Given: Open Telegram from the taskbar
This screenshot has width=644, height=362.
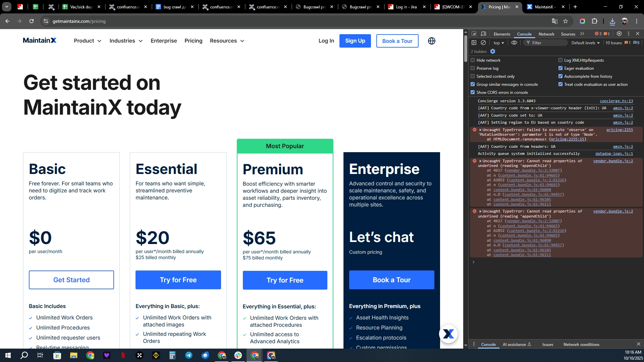Looking at the screenshot, I should 189,355.
